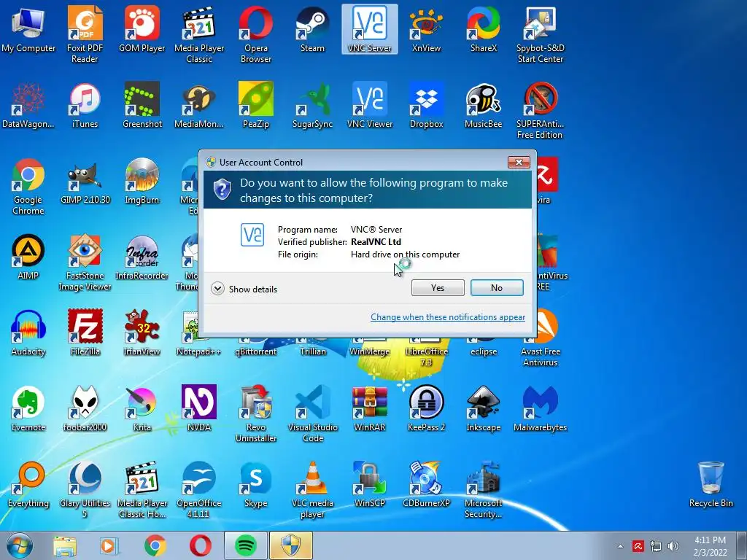The height and width of the screenshot is (560, 747).
Task: Select the Dropbox desktop icon
Action: [426, 105]
